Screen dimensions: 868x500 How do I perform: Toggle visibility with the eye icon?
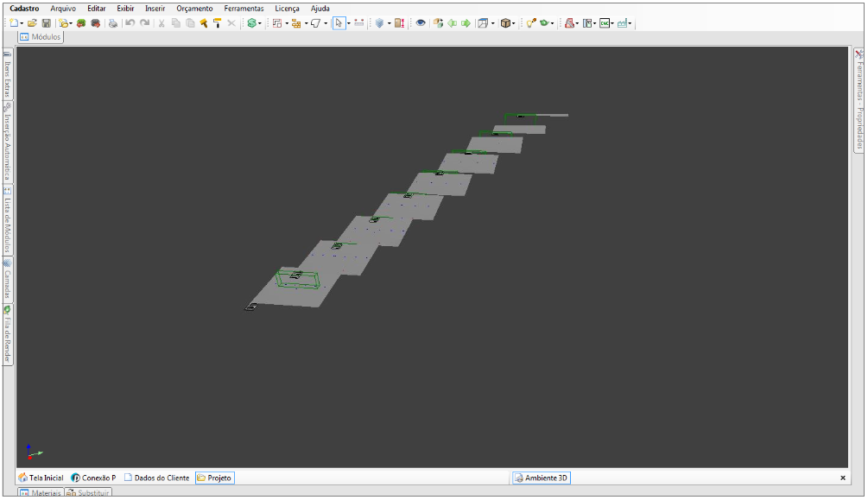tap(421, 23)
